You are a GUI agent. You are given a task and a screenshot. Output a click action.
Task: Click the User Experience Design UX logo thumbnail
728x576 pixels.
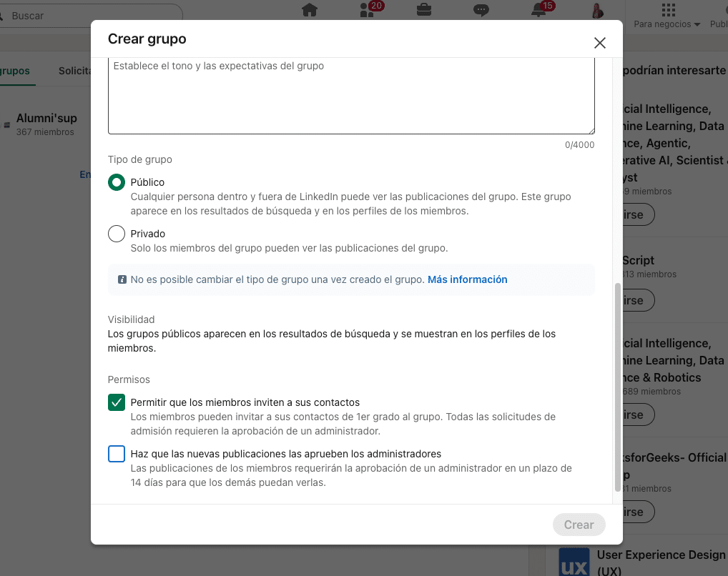coord(574,562)
